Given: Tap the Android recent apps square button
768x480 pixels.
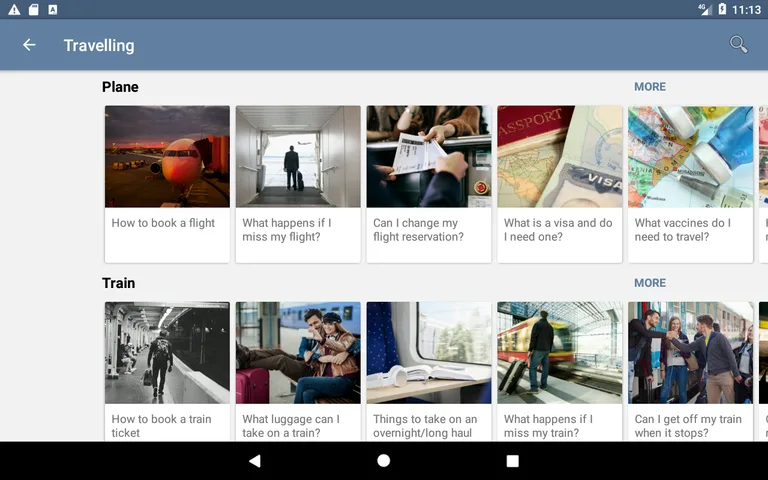Looking at the screenshot, I should click(x=512, y=460).
